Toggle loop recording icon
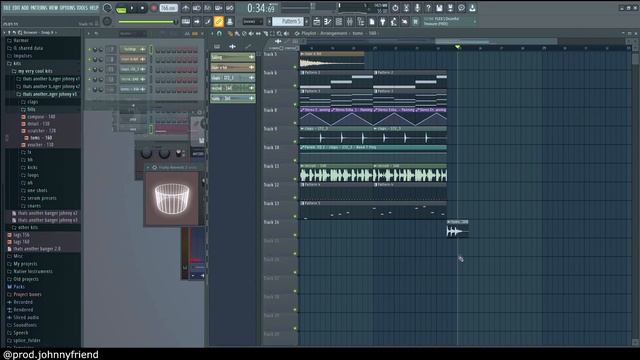This screenshot has width=640, height=360. click(x=230, y=8)
